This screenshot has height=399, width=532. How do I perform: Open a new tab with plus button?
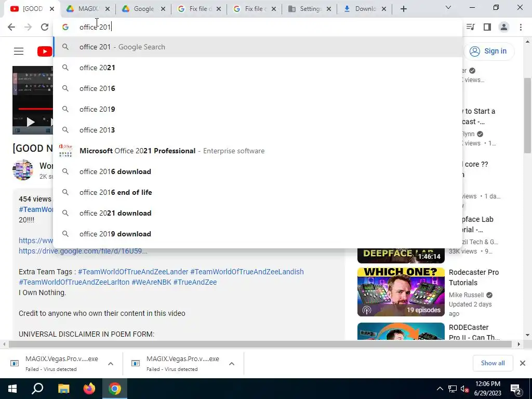(403, 9)
